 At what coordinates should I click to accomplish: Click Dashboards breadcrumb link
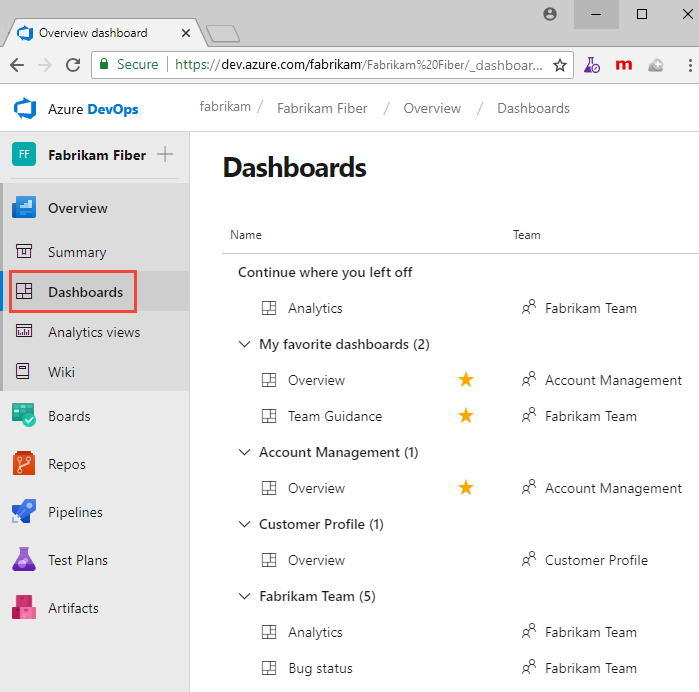pyautogui.click(x=533, y=108)
